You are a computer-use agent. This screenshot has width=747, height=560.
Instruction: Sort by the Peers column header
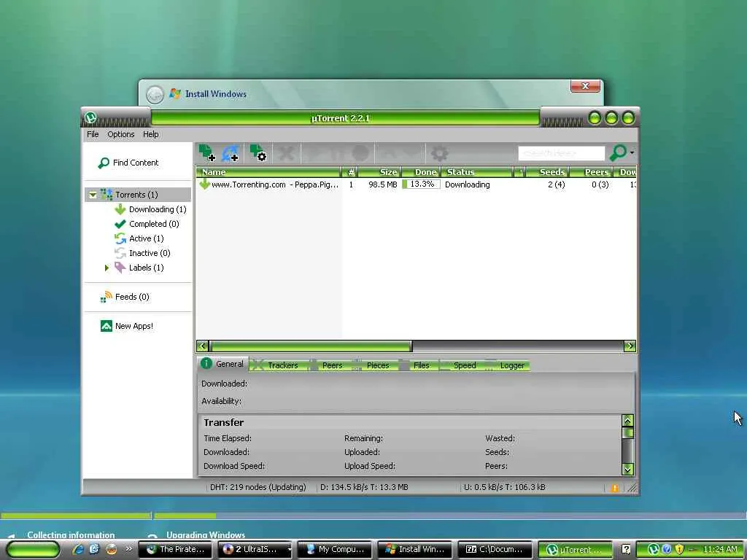click(x=591, y=172)
